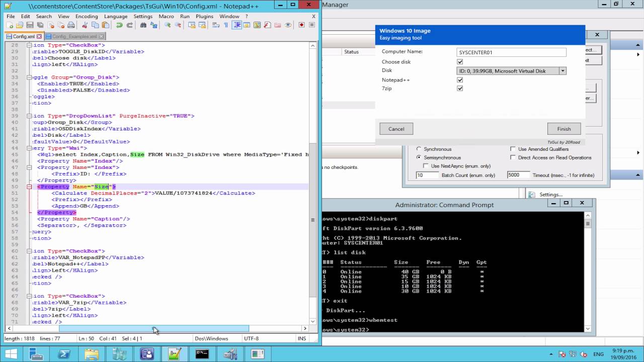644x362 pixels.
Task: Select the Synchronous radio button
Action: click(419, 149)
